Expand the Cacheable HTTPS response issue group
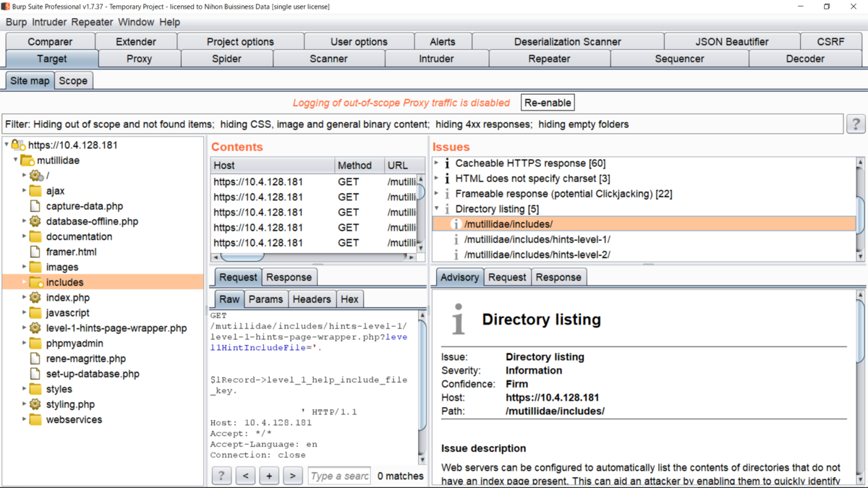The height and width of the screenshot is (488, 868). tap(437, 163)
